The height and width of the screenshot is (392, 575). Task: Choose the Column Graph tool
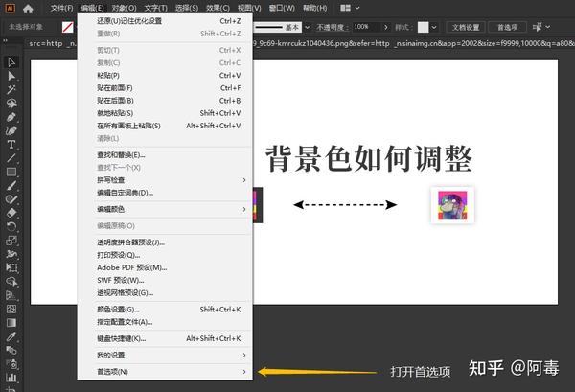tap(11, 378)
